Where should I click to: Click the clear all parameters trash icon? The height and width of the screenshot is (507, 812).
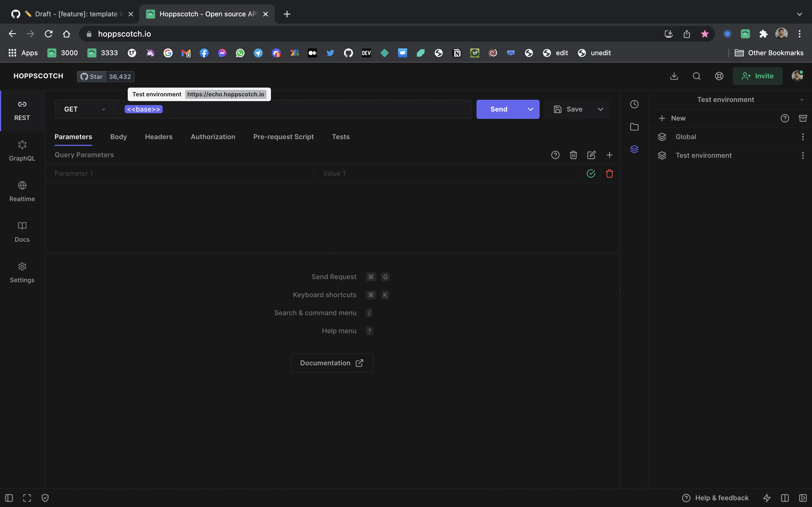pyautogui.click(x=573, y=155)
